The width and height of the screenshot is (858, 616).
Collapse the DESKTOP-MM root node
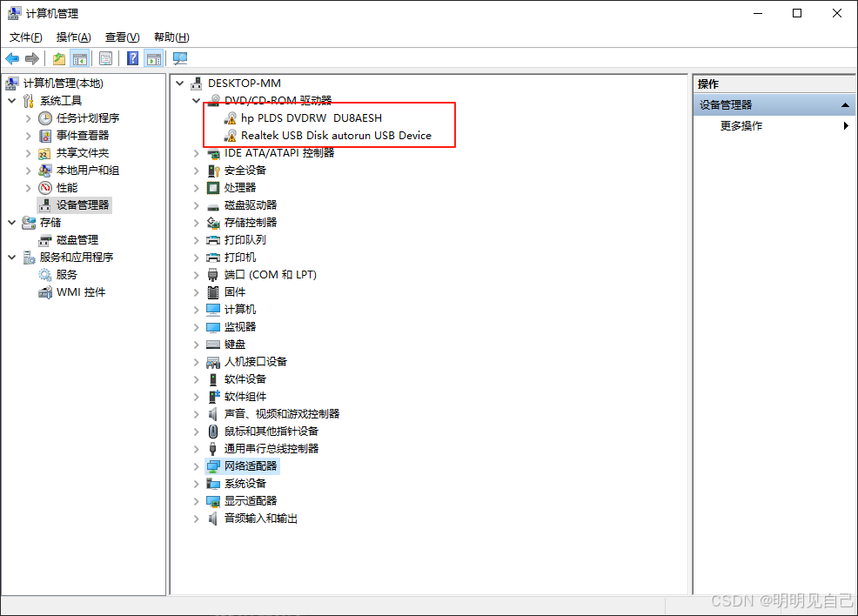(x=180, y=84)
